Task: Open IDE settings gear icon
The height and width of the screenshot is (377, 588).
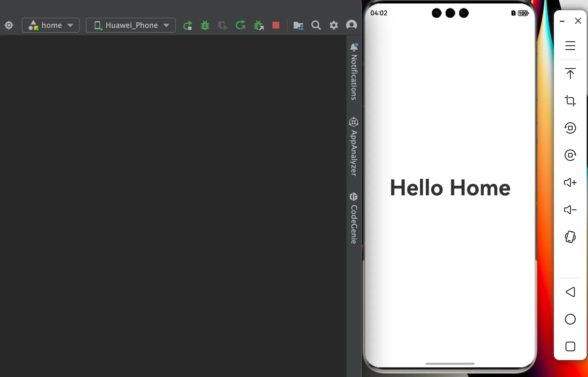Action: 334,25
